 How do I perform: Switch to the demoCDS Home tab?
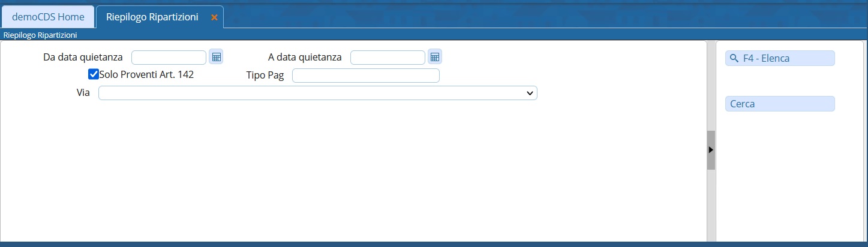click(48, 17)
